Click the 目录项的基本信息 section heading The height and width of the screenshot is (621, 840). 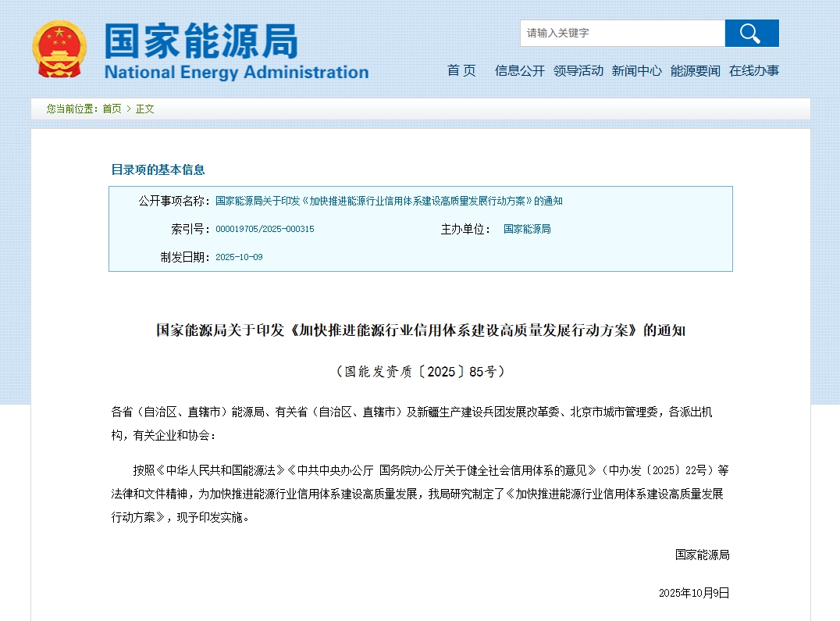[158, 170]
